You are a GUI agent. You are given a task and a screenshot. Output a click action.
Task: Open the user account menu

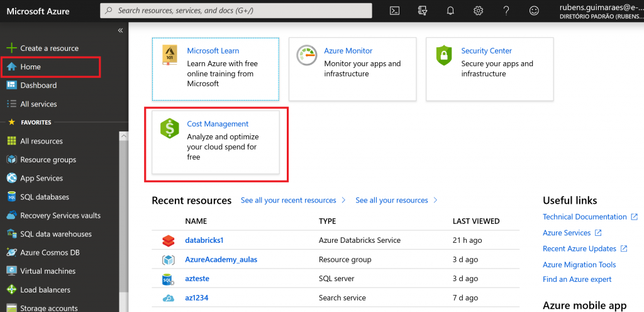601,11
